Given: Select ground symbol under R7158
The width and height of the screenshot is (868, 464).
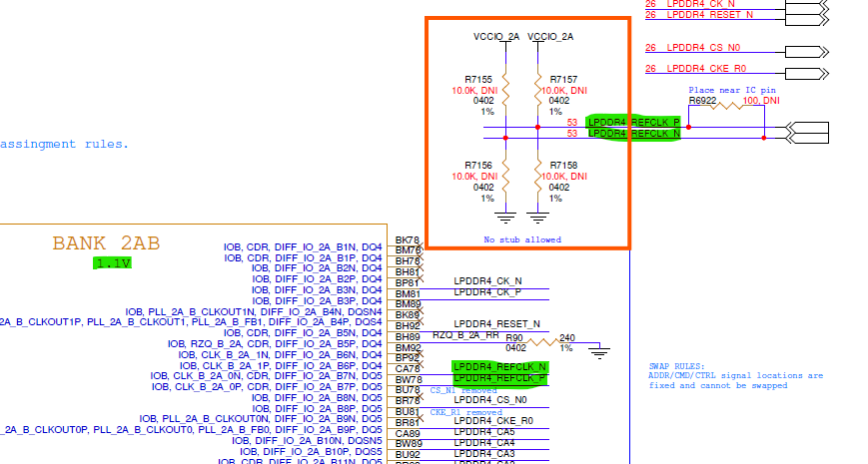Looking at the screenshot, I should (538, 216).
